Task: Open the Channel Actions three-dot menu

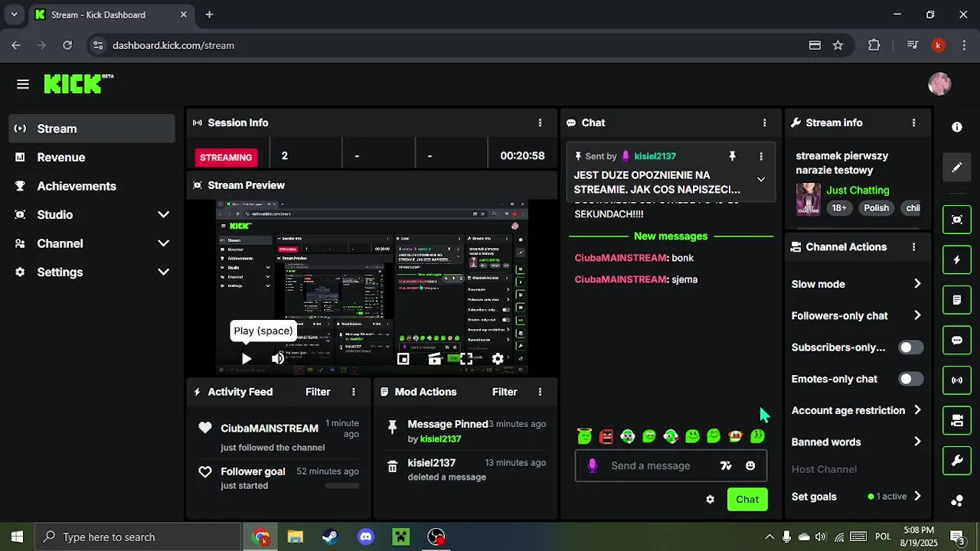Action: pos(913,247)
